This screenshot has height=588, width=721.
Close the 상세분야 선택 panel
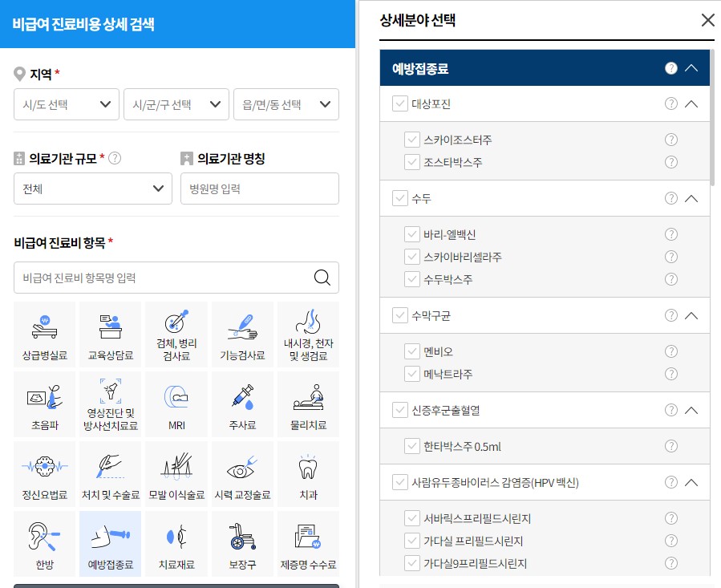click(707, 20)
